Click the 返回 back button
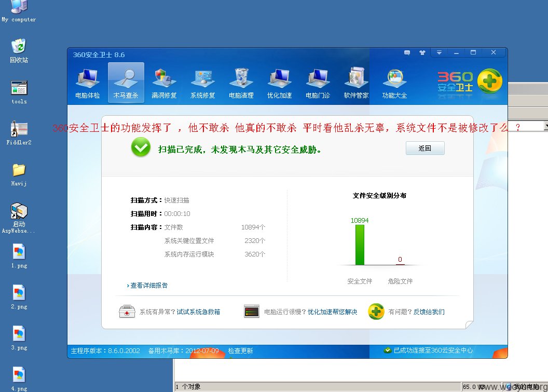The height and width of the screenshot is (392, 548). 425,148
